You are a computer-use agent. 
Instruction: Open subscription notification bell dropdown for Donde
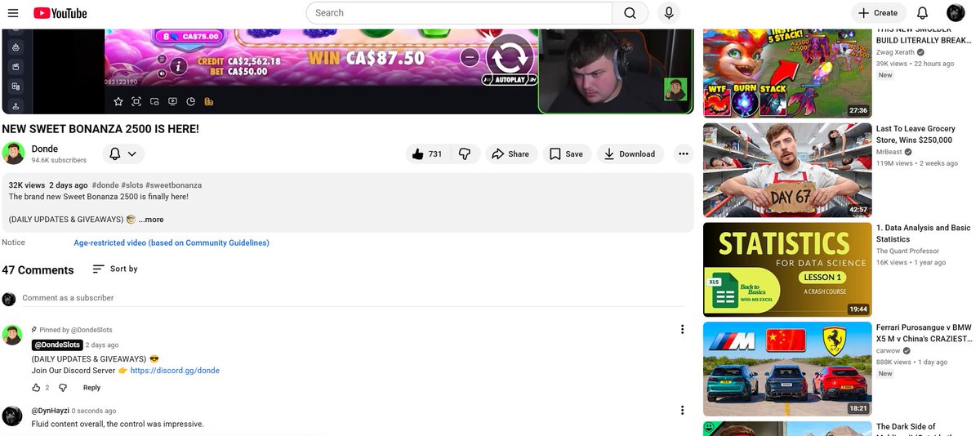pyautogui.click(x=123, y=153)
